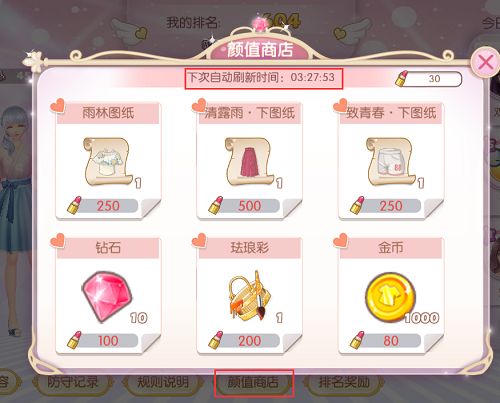The image size is (500, 403).
Task: Switch to the 颜值商店 bottom tab
Action: (x=253, y=382)
